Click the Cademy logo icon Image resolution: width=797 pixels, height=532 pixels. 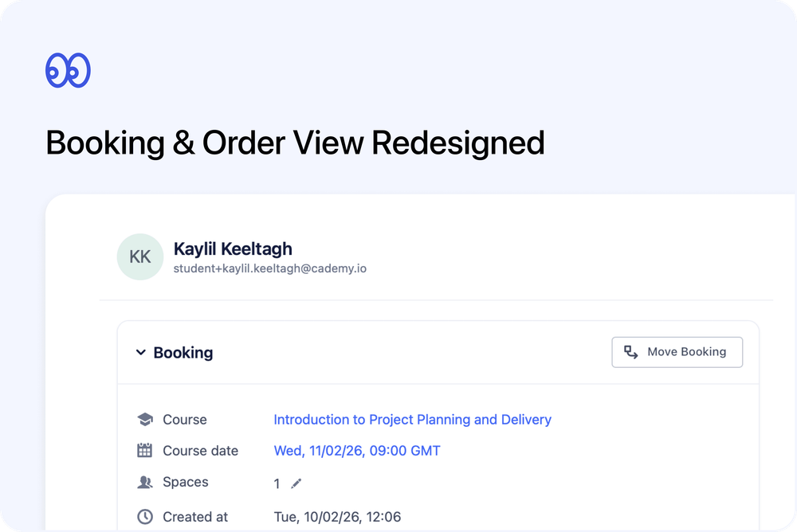point(69,69)
